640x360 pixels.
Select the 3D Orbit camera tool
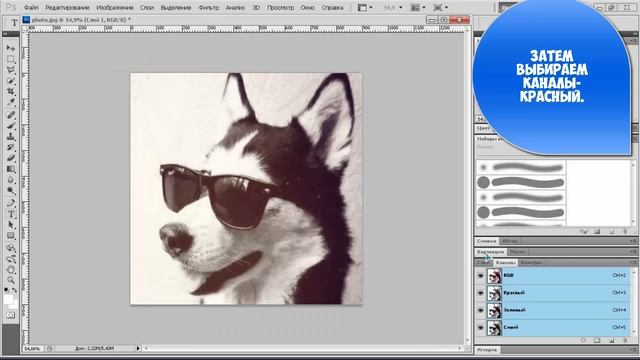[x=11, y=259]
